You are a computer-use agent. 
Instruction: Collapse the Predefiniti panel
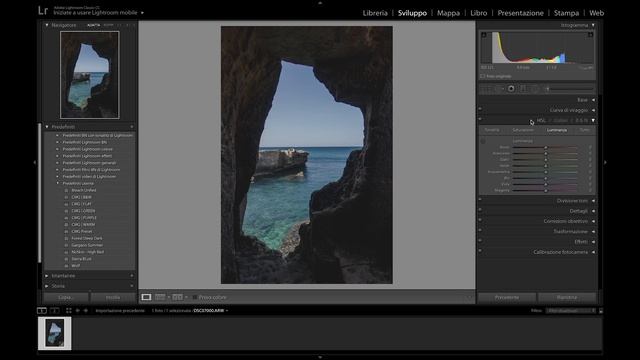pos(47,127)
